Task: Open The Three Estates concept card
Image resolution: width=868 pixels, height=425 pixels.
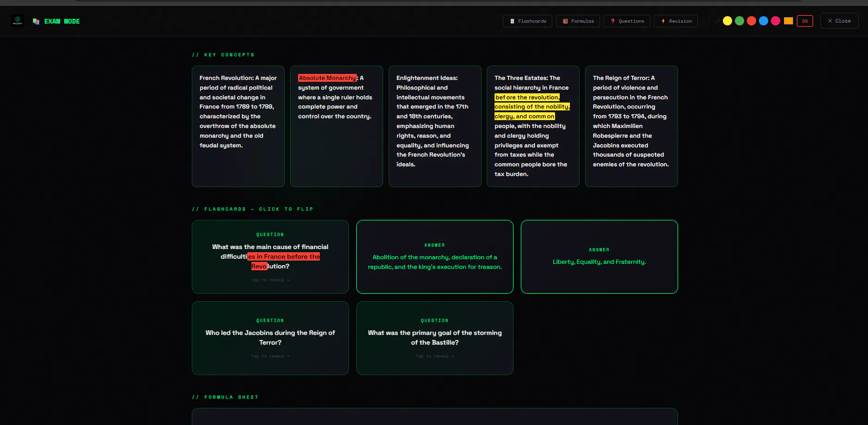Action: click(x=533, y=126)
